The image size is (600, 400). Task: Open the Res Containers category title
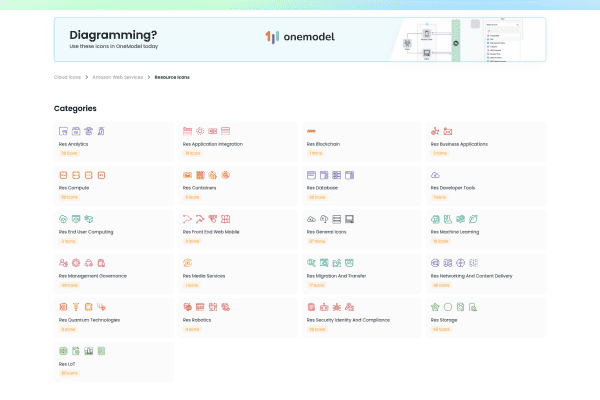pos(199,188)
